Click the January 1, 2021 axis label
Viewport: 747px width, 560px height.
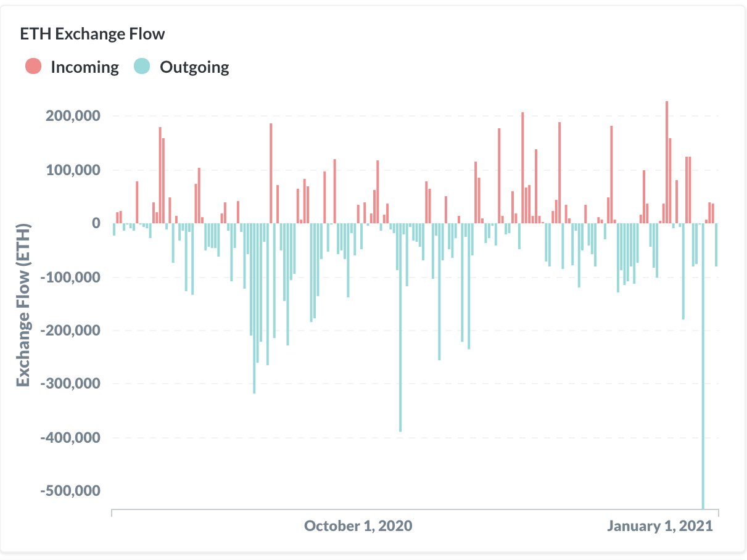point(660,526)
